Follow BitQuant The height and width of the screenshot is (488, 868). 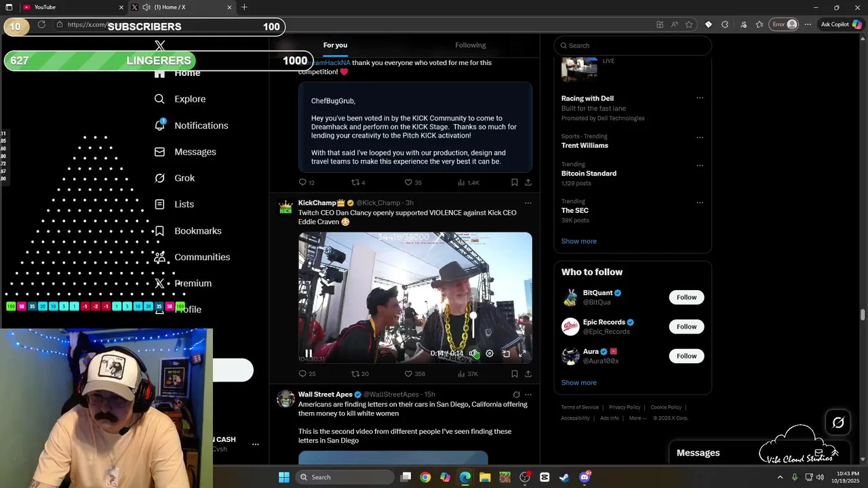[686, 297]
